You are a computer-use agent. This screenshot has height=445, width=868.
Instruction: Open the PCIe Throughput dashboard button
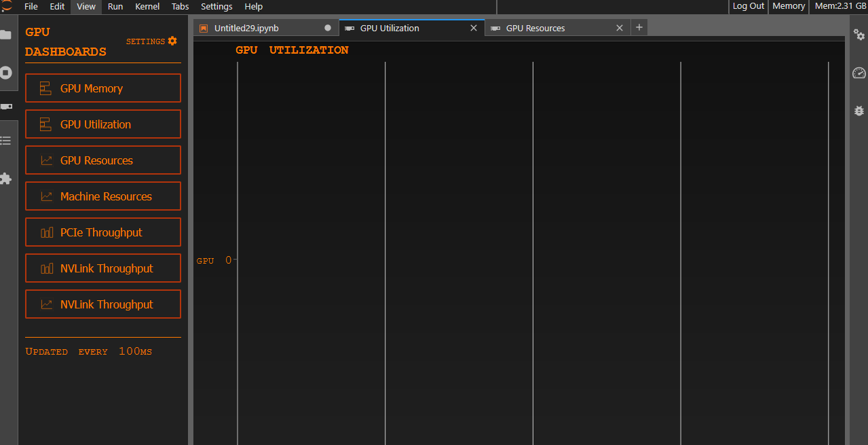click(x=103, y=232)
